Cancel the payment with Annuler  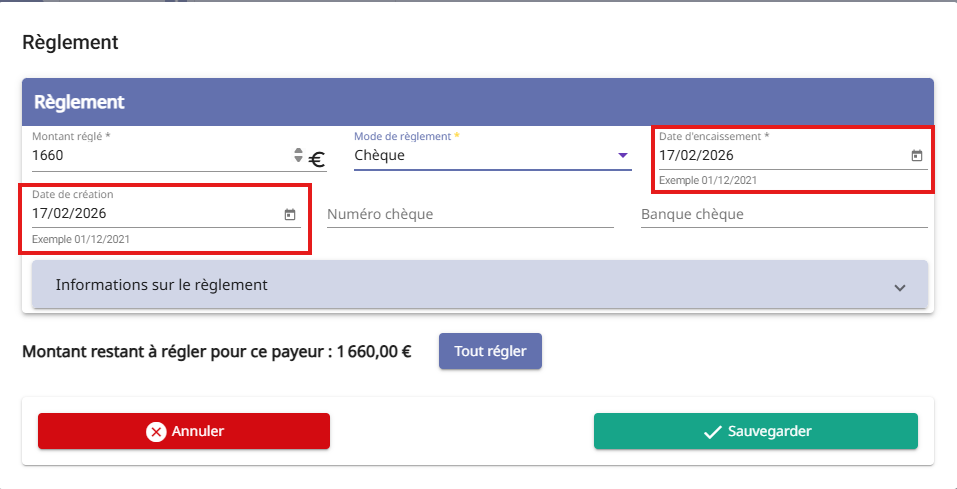point(184,431)
